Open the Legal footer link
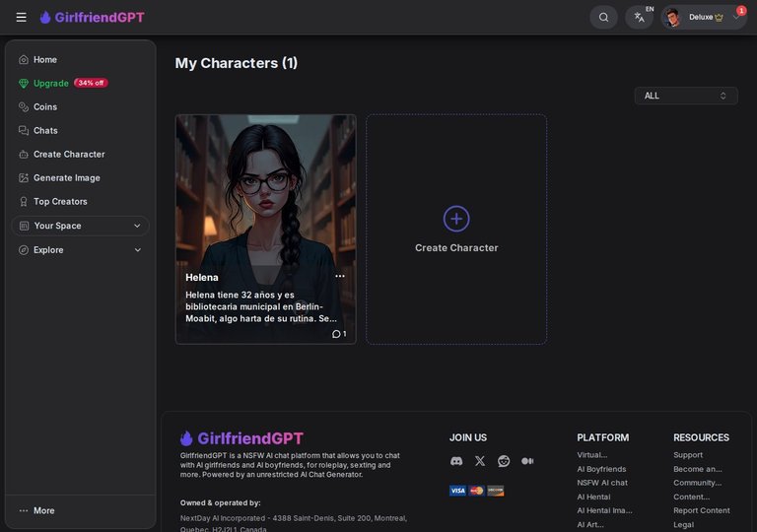Screen dimensions: 757x532 pyautogui.click(x=684, y=524)
